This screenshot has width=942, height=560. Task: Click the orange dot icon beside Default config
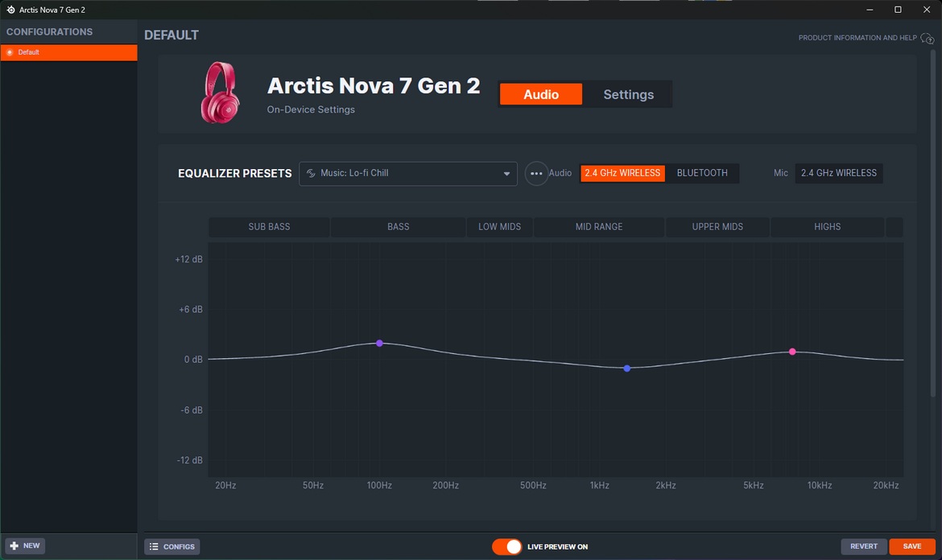(10, 52)
